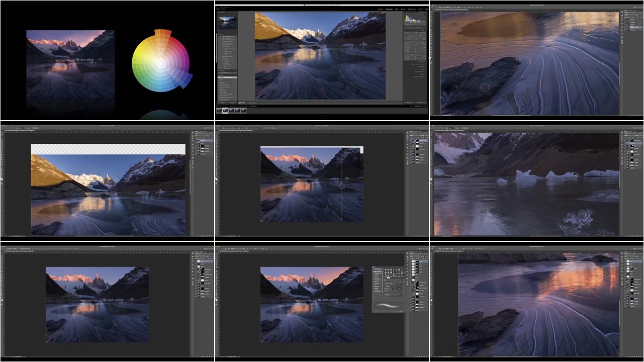This screenshot has height=362, width=644.
Task: Open the Book module in Lightroom
Action: pos(403,9)
